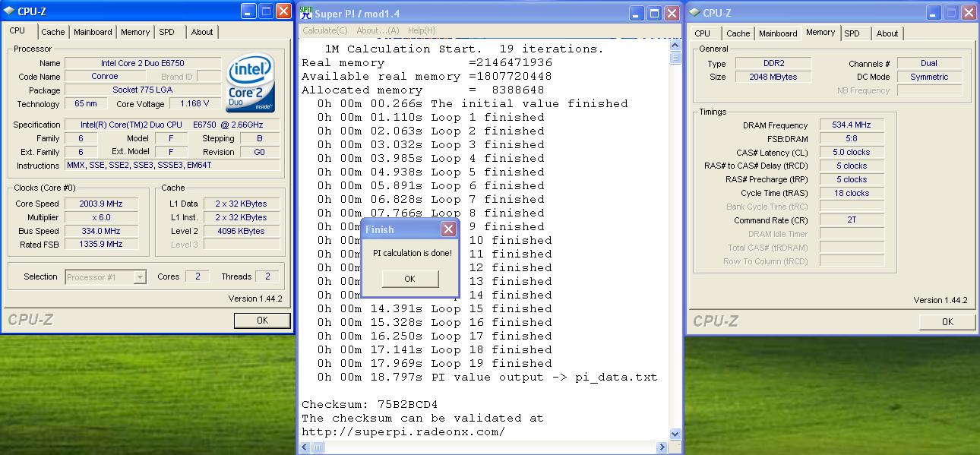Click Super PI vertical scrollbar down arrow
Screen dimensions: 980x455
click(x=675, y=434)
